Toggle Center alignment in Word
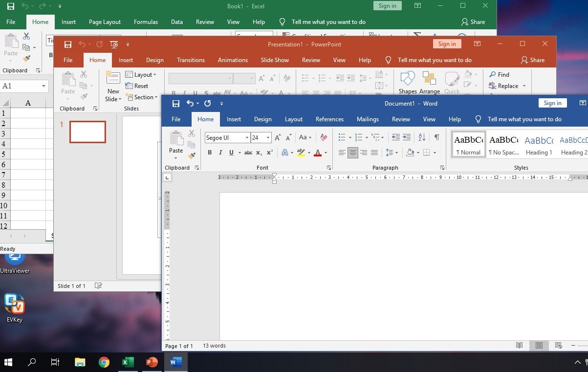The height and width of the screenshot is (372, 588). pos(352,153)
